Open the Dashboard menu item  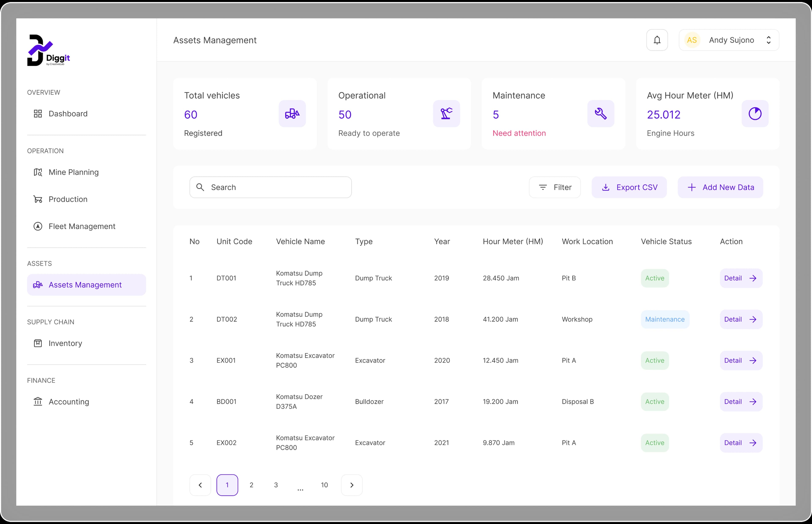point(86,114)
